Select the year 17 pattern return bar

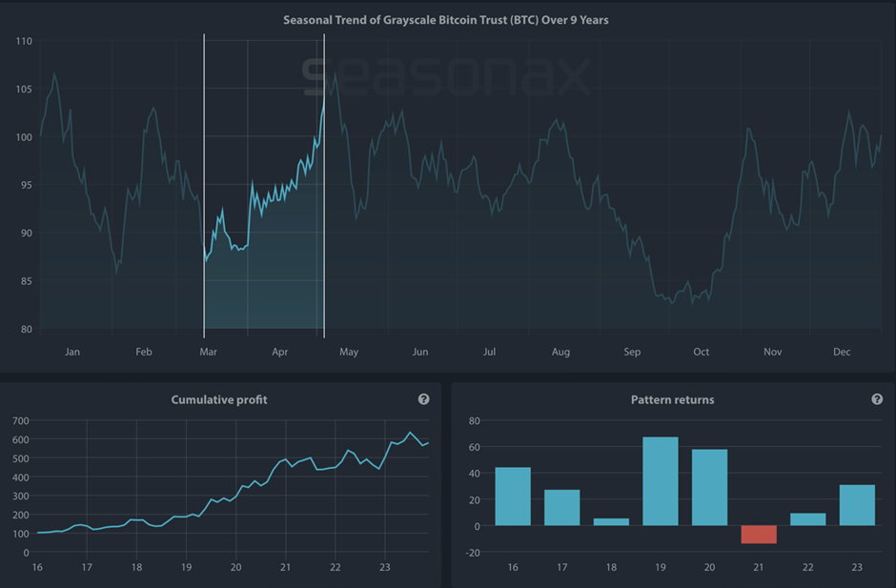561,507
